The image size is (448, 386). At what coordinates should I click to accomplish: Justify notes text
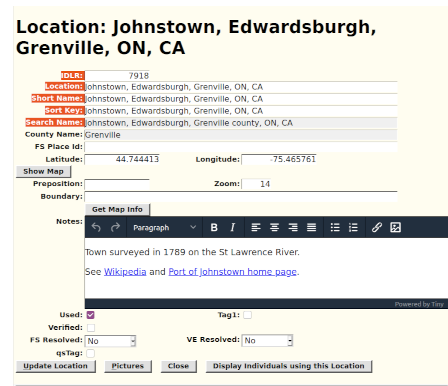[312, 228]
